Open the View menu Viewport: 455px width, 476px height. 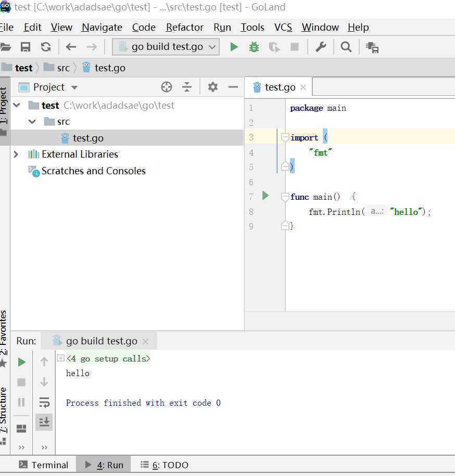coord(61,28)
